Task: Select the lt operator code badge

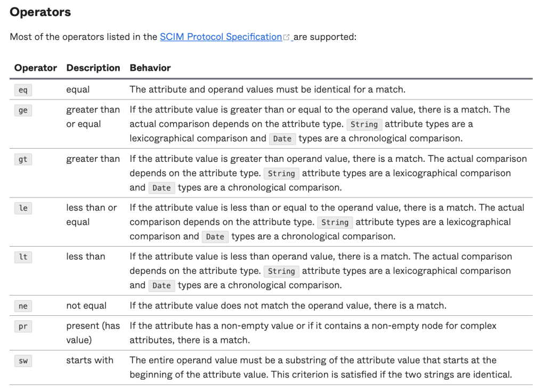Action: click(x=23, y=257)
